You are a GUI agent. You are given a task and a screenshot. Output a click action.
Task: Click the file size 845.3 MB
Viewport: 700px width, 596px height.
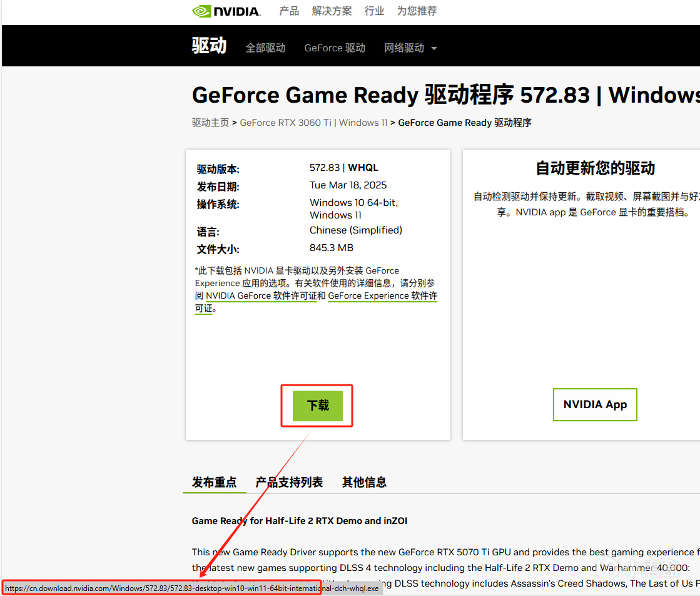click(x=332, y=247)
